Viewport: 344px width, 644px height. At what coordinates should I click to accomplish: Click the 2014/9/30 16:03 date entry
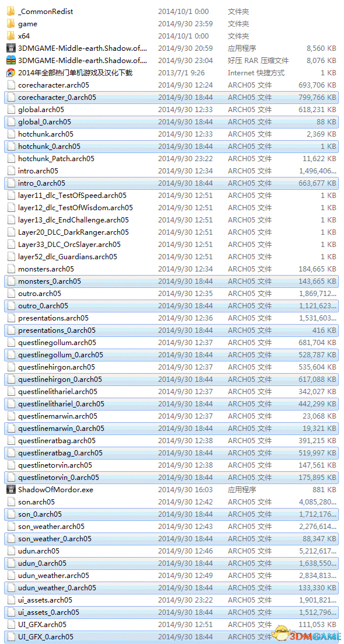tap(185, 490)
